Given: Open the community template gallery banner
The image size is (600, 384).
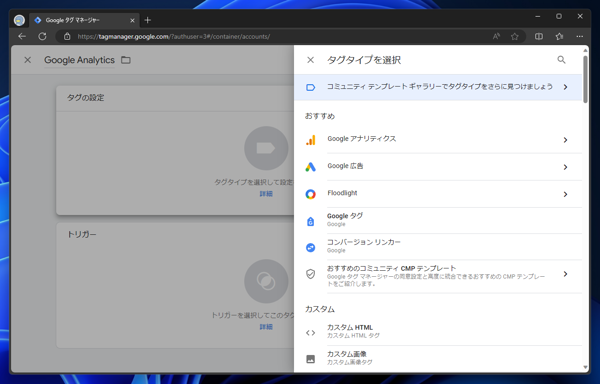Looking at the screenshot, I should [438, 87].
